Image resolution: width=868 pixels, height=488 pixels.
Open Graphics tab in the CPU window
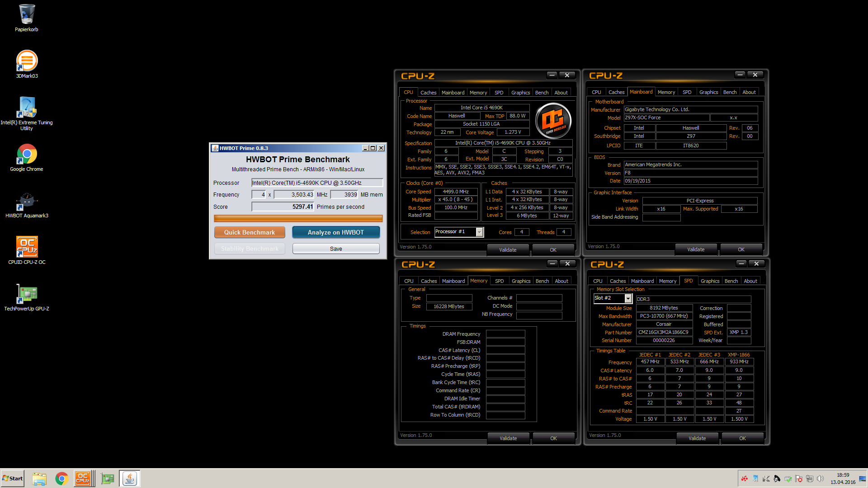point(520,92)
